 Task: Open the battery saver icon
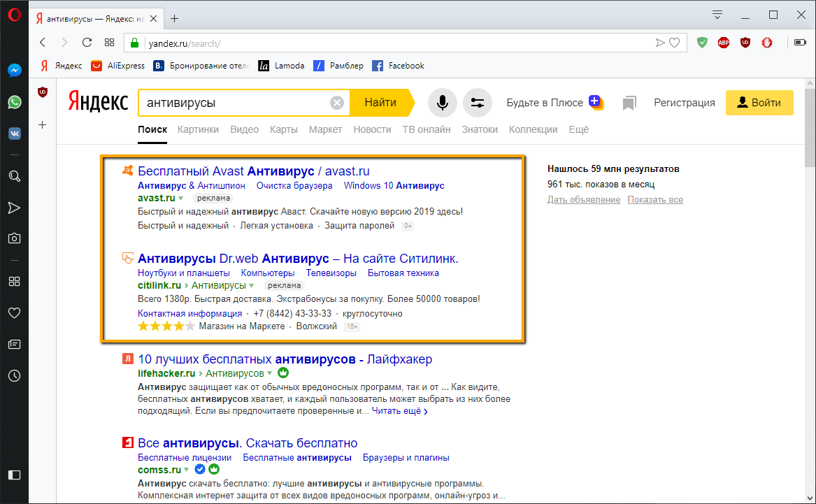pyautogui.click(x=800, y=43)
